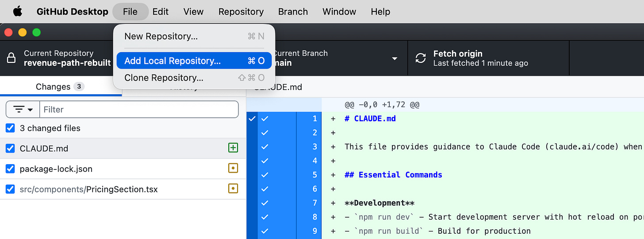This screenshot has height=239, width=644.
Task: Click the green added-status icon for CLAUDE.md
Action: (233, 148)
